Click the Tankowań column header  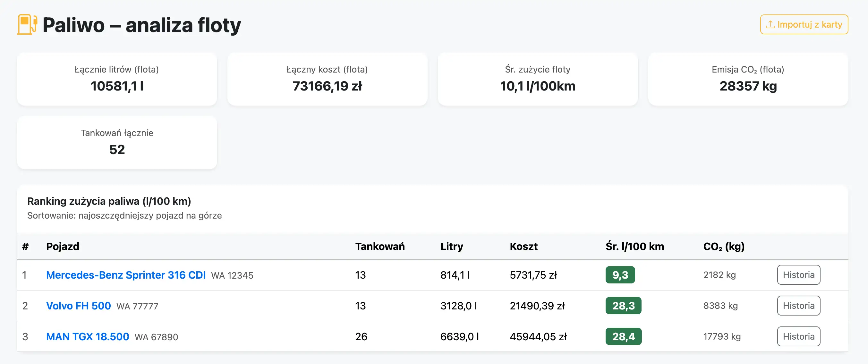tap(380, 247)
